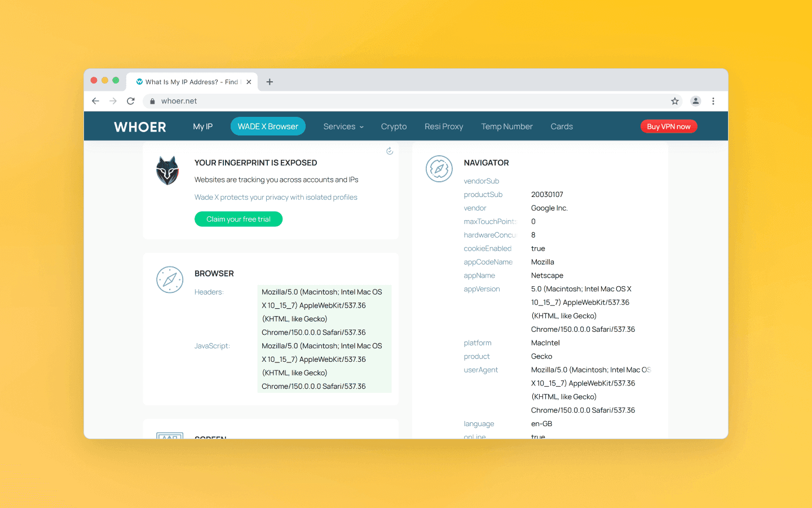
Task: Go to the Cards page
Action: [562, 126]
